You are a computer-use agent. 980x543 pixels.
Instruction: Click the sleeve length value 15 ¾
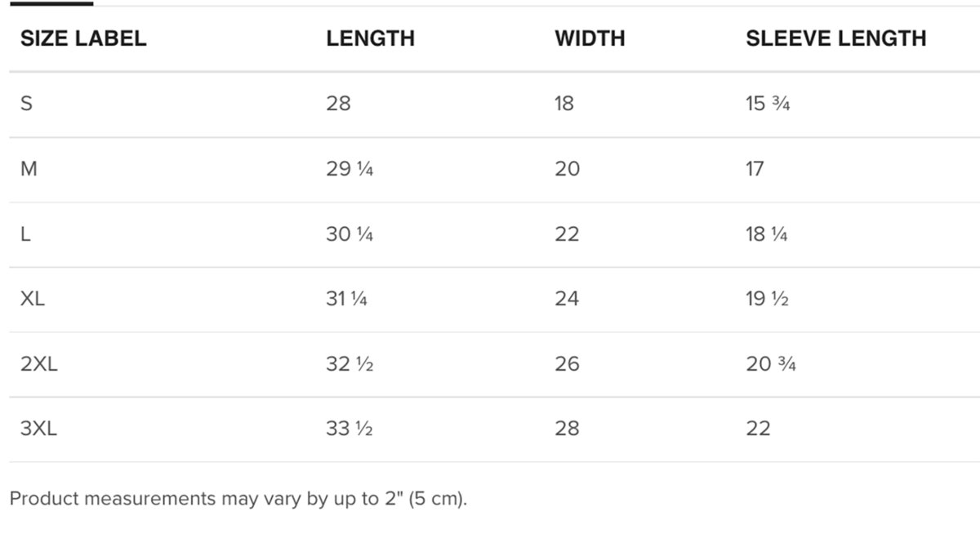pos(768,104)
